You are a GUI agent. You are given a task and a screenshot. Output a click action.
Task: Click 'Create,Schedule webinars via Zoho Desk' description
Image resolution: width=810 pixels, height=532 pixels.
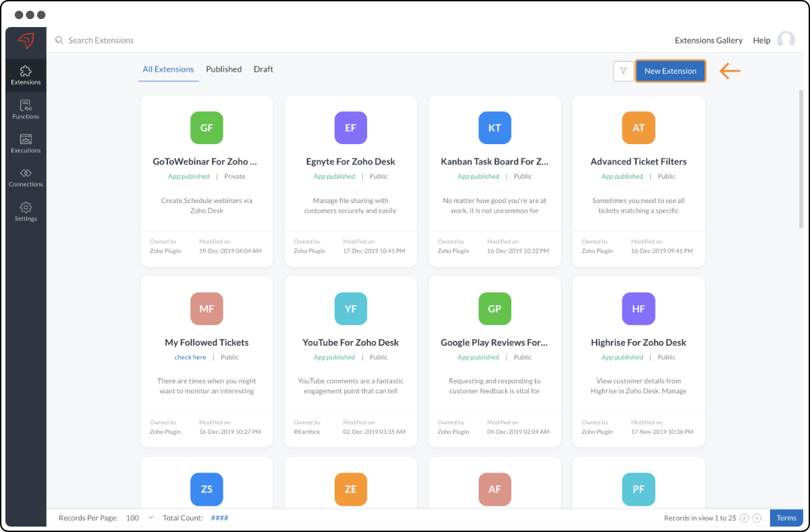(207, 206)
